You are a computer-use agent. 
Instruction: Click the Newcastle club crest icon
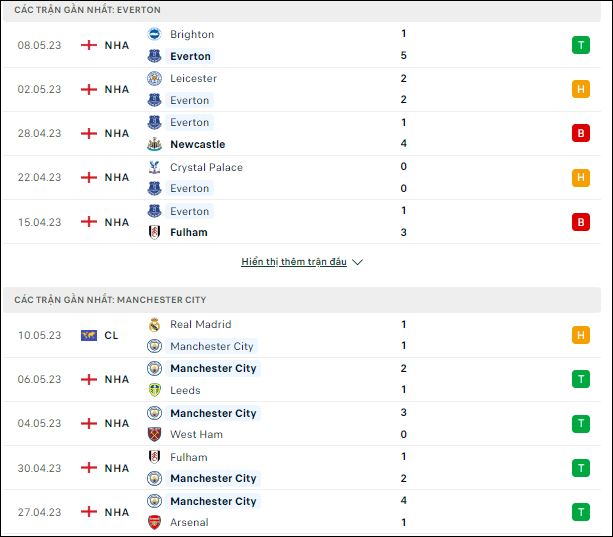pyautogui.click(x=154, y=144)
